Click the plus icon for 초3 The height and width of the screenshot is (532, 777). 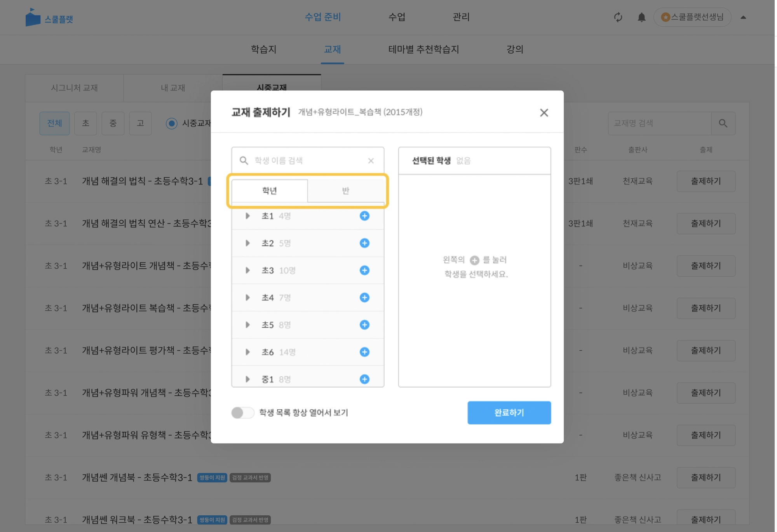[x=364, y=270]
